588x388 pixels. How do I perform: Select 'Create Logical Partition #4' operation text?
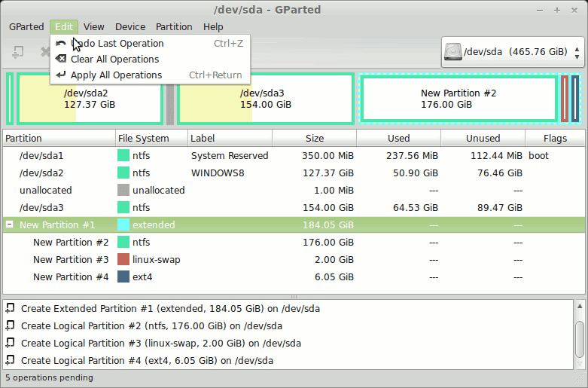pyautogui.click(x=147, y=360)
